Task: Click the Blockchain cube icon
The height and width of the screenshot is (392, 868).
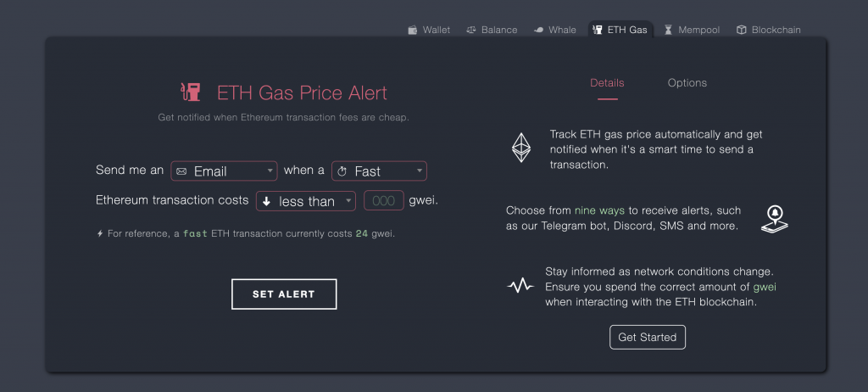Action: [741, 30]
